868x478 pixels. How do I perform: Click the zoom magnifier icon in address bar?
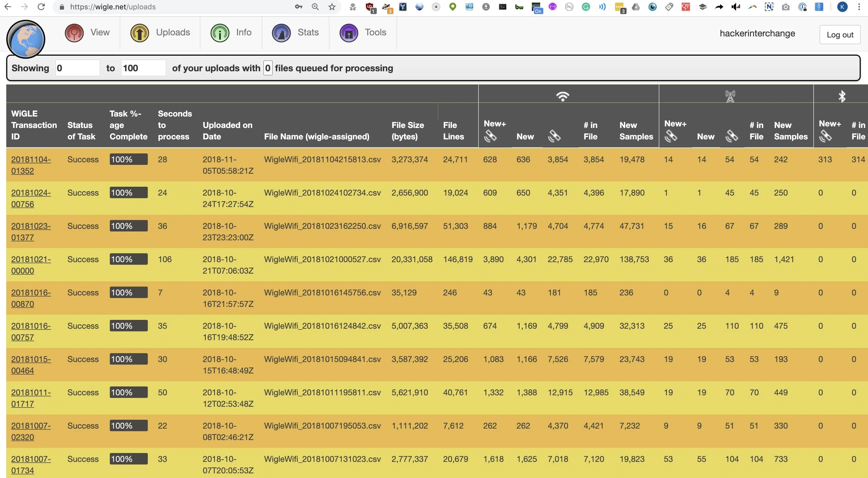[315, 7]
